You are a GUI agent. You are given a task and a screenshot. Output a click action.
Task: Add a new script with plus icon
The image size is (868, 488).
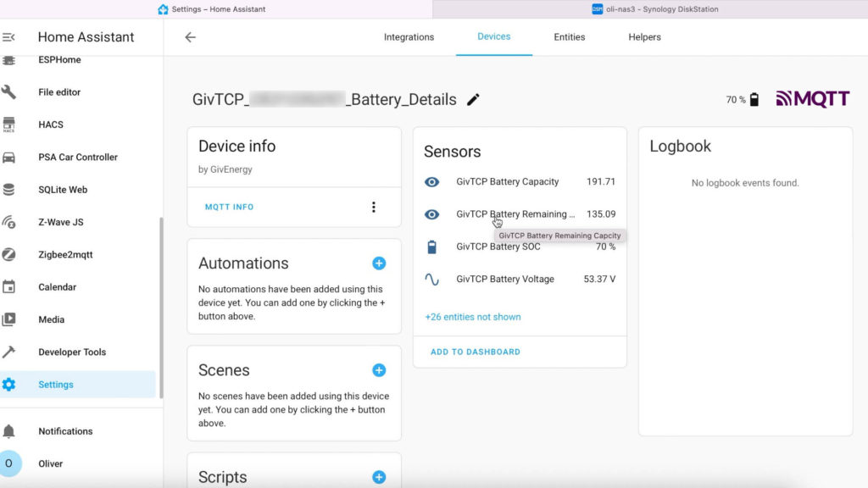click(x=379, y=477)
